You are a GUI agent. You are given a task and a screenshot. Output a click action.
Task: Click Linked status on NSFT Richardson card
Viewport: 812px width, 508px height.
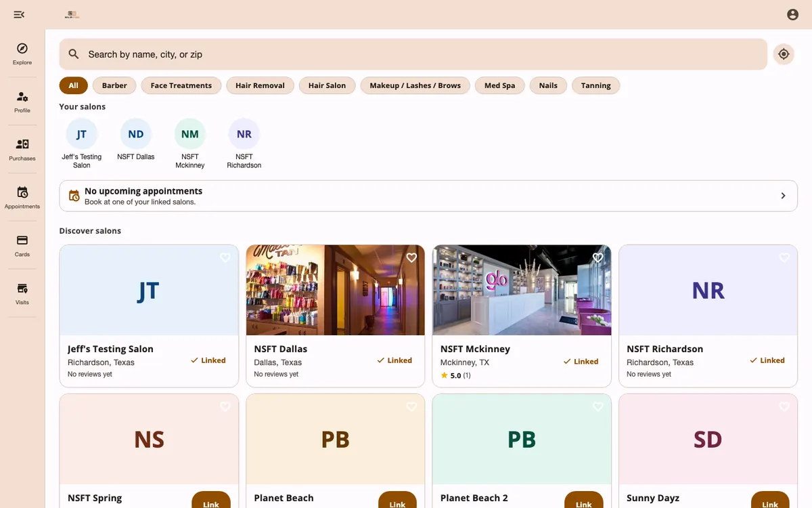point(767,360)
